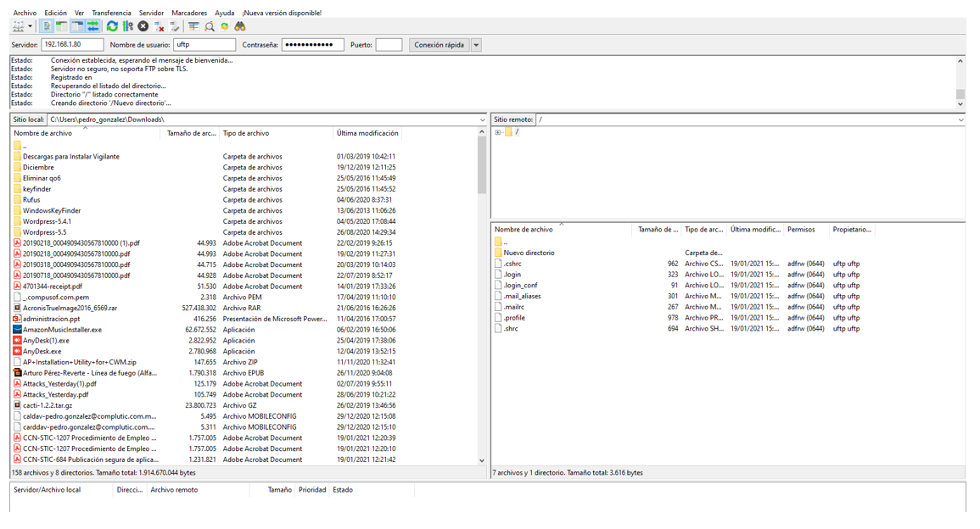Click the .cshrc file icon

[498, 264]
